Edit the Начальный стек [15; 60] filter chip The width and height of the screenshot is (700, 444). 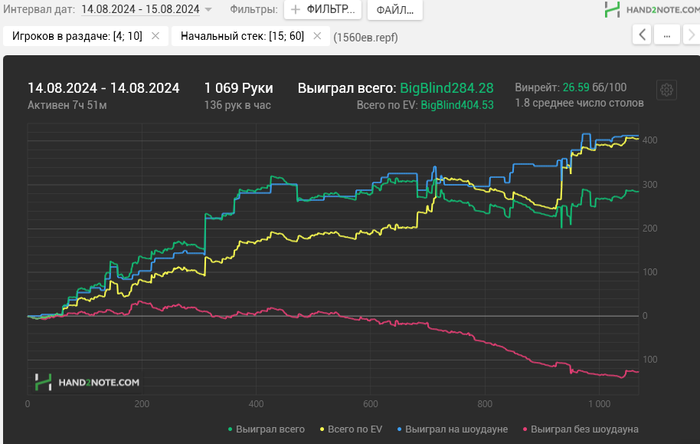point(242,36)
